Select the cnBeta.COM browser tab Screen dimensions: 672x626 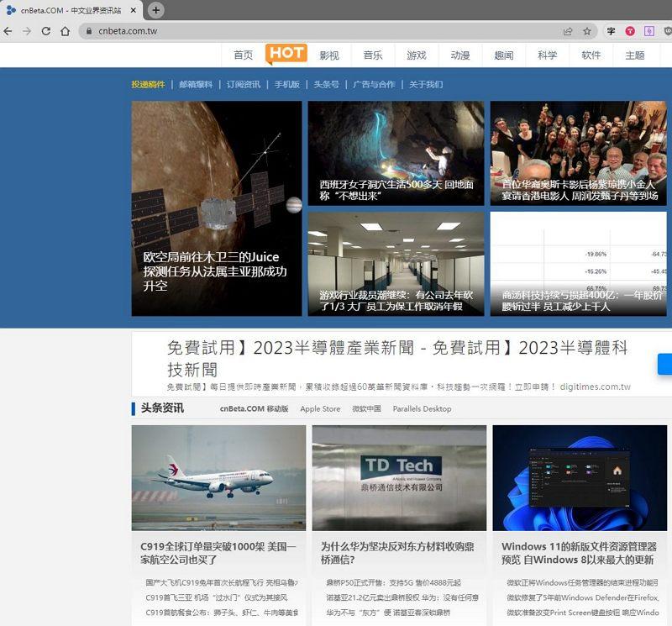coord(71,10)
